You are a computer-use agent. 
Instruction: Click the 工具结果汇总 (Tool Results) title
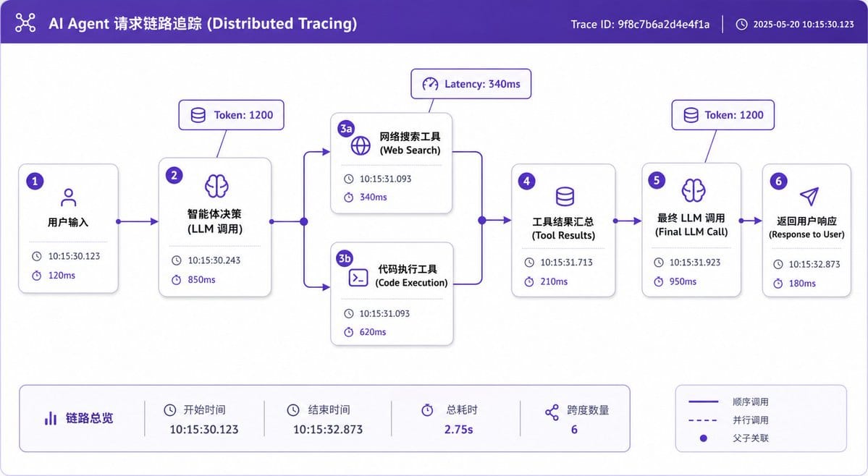563,229
